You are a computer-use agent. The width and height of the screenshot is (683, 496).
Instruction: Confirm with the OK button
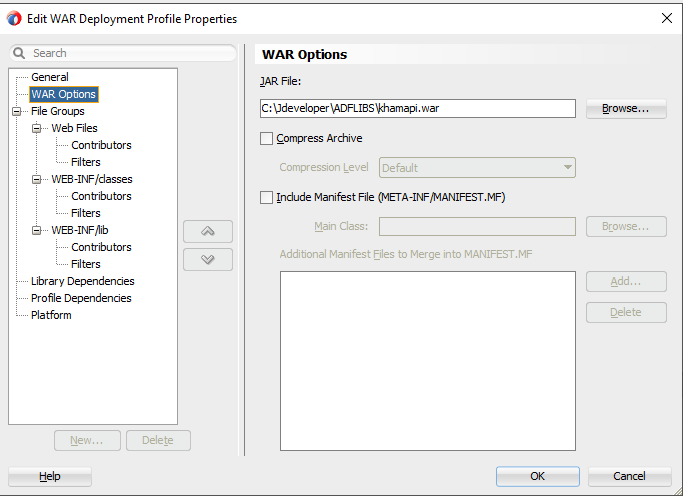538,476
